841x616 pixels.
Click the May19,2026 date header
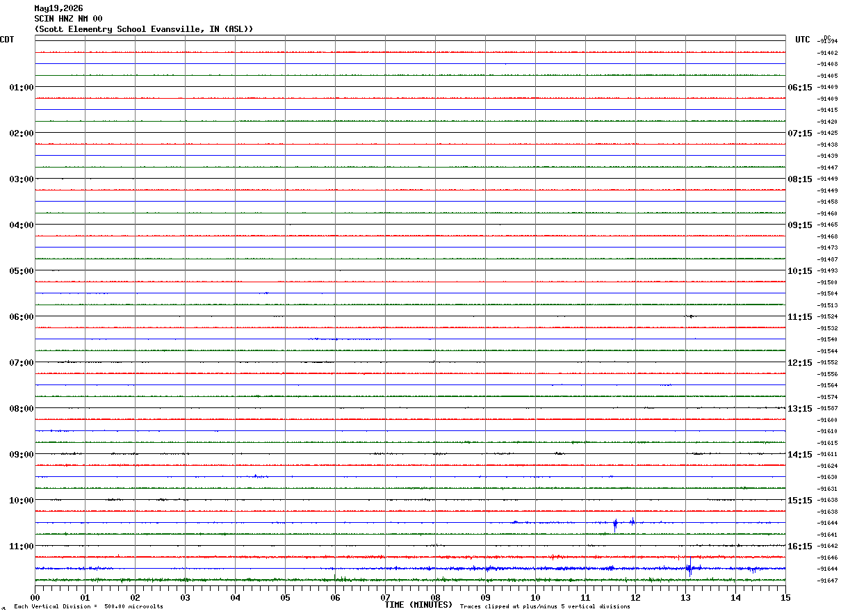58,8
